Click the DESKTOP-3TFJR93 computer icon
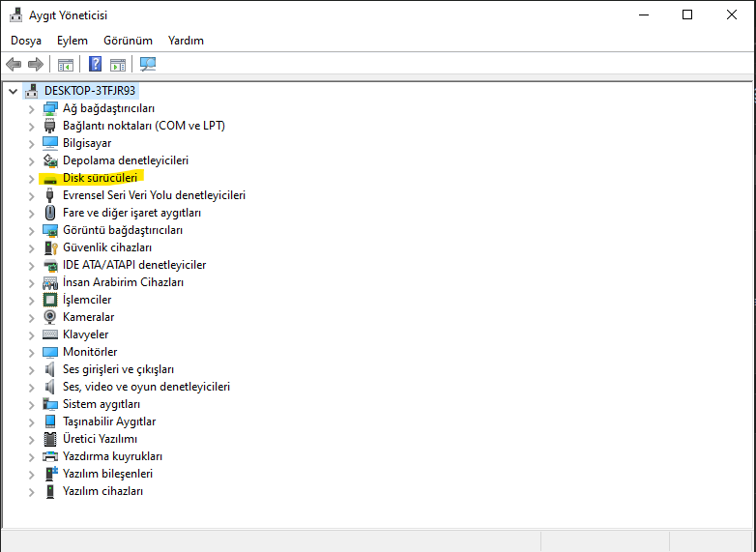Viewport: 756px width, 552px height. [32, 91]
